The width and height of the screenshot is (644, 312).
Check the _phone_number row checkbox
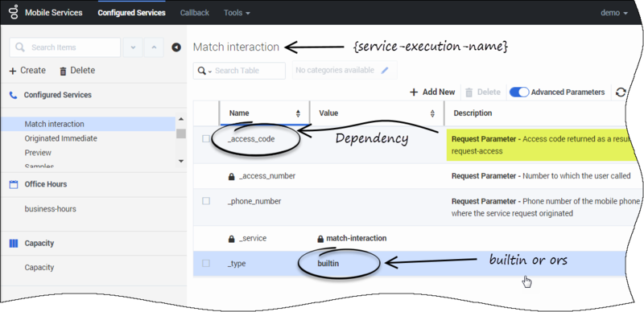pos(206,201)
